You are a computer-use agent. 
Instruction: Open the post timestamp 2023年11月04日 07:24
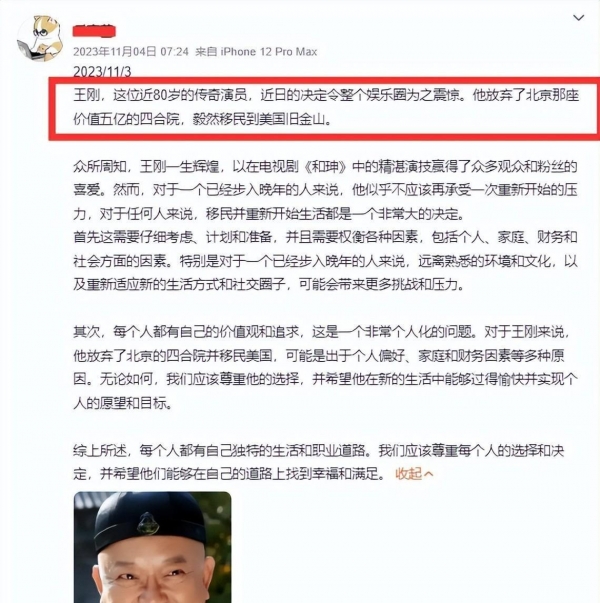(x=131, y=52)
